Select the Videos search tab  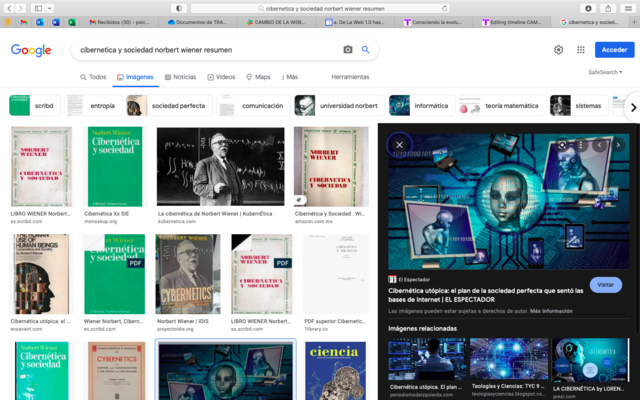221,77
